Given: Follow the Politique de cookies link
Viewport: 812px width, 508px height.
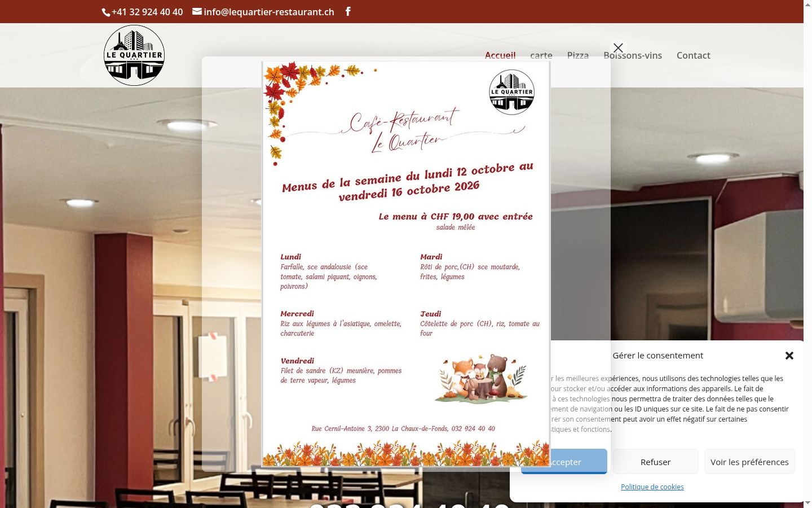Looking at the screenshot, I should pos(652,487).
